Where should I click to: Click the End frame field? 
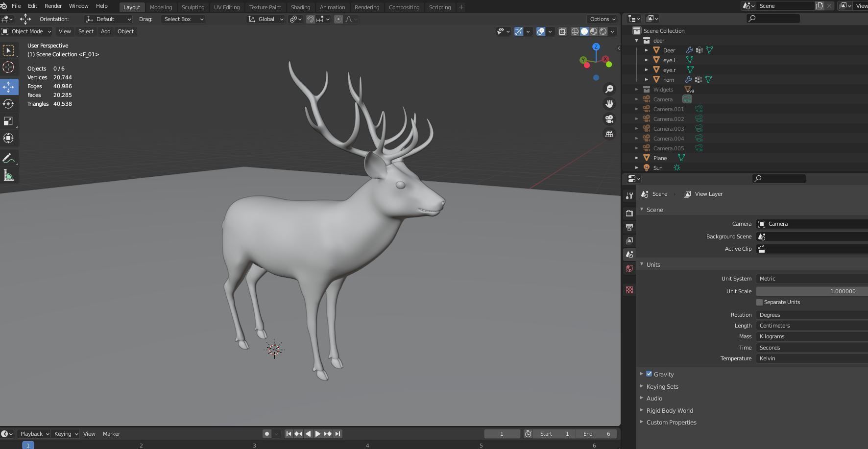(x=596, y=434)
